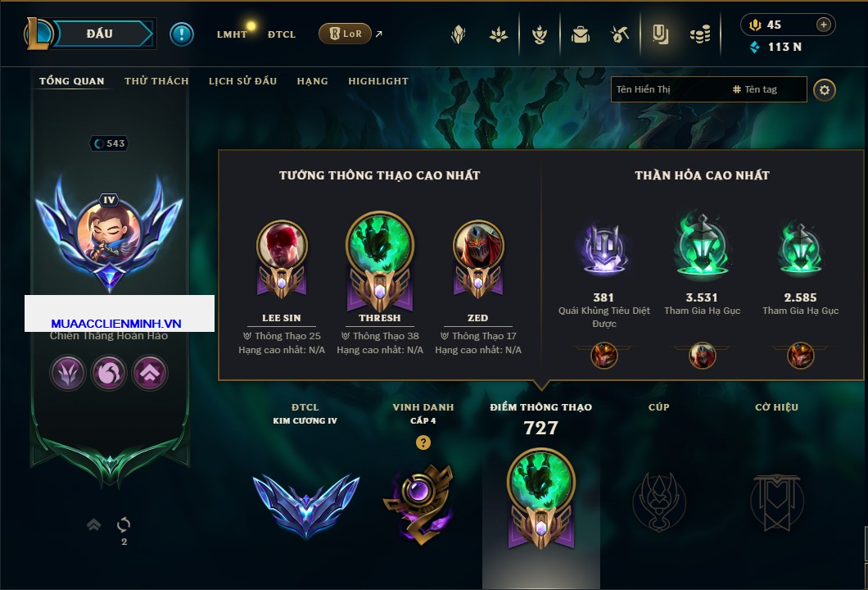
Task: Select the ĐTCL game mode
Action: (281, 34)
